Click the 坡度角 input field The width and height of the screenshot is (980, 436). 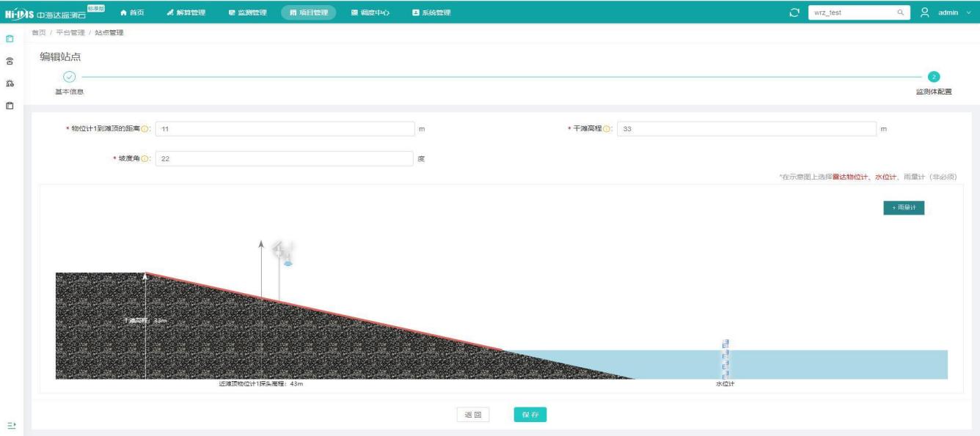tap(285, 159)
